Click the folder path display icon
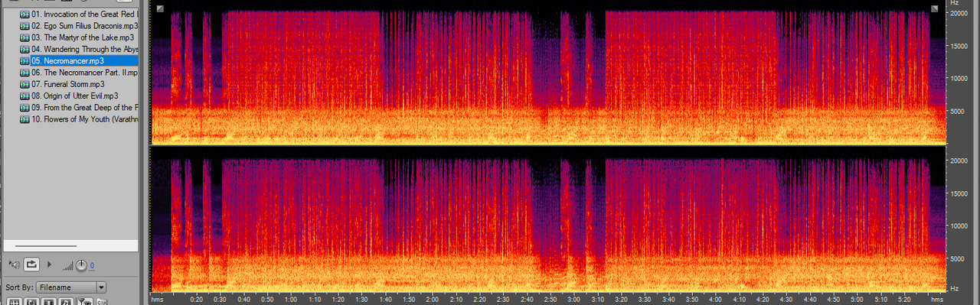This screenshot has width=980, height=305. [102, 301]
